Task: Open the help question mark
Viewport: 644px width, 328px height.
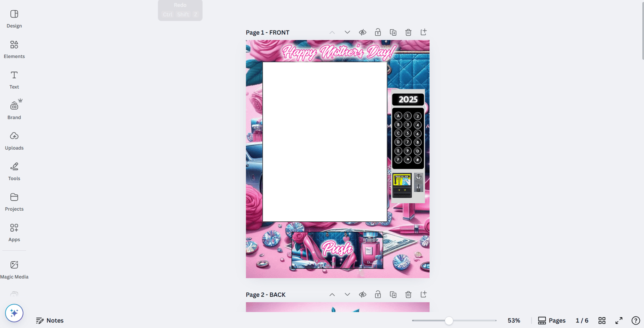Action: [636, 321]
